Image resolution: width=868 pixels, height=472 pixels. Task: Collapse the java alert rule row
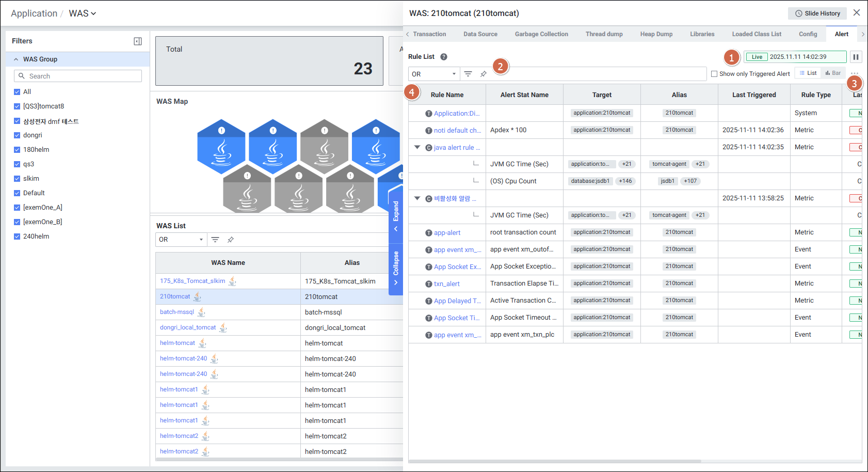click(417, 147)
